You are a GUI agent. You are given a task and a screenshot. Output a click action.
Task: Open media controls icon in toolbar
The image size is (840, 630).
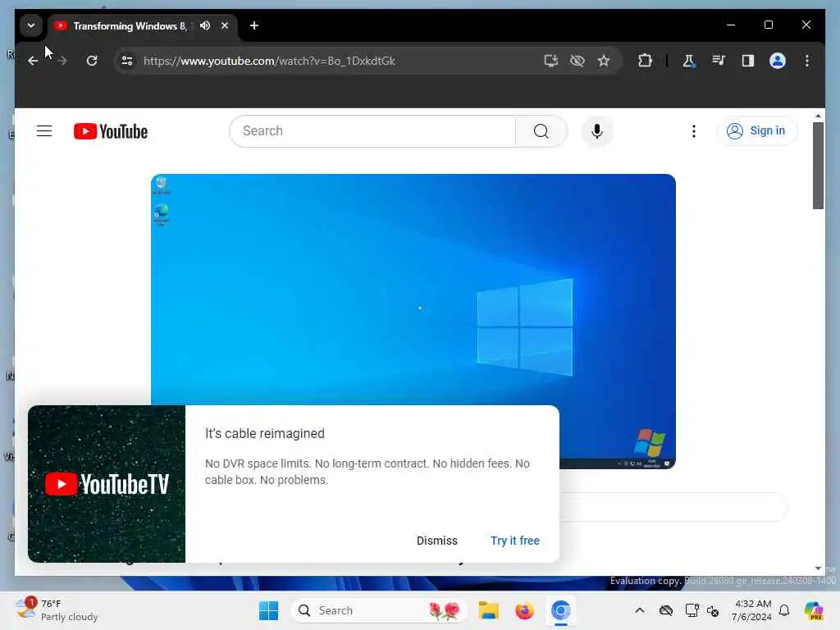pyautogui.click(x=719, y=61)
